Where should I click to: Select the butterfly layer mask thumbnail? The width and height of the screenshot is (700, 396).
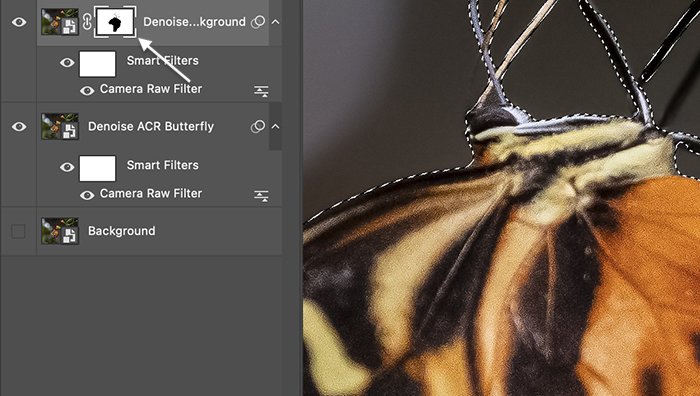115,22
